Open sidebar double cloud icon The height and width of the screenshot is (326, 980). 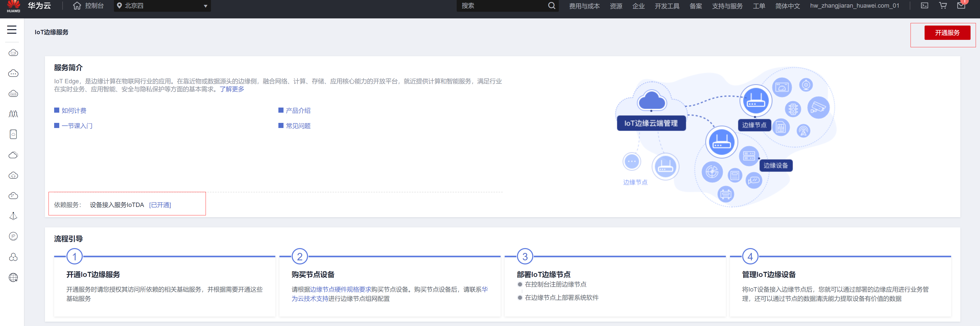[x=13, y=155]
